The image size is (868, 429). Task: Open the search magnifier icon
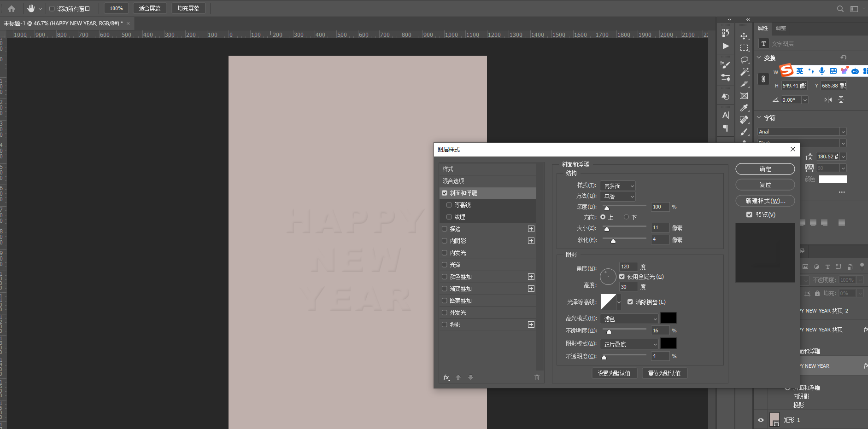click(x=840, y=9)
